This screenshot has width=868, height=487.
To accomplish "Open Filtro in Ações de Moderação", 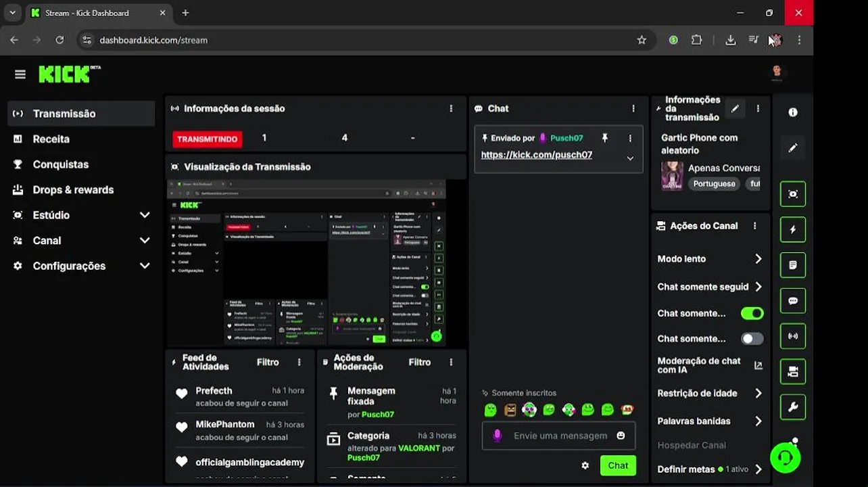I will tap(419, 362).
